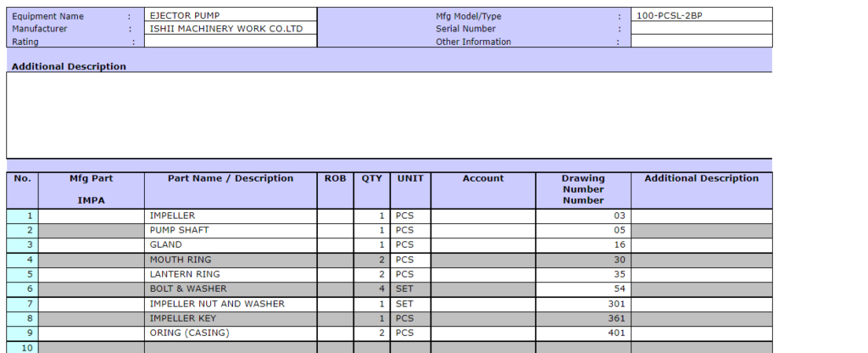
Task: Click the ORING (CASING) part cell
Action: tap(231, 333)
